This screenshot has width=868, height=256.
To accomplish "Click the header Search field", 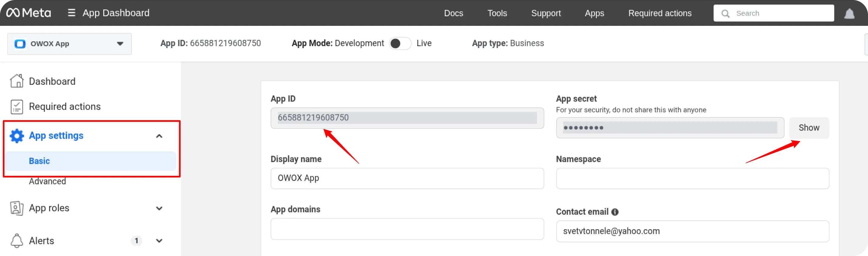I will pos(774,13).
